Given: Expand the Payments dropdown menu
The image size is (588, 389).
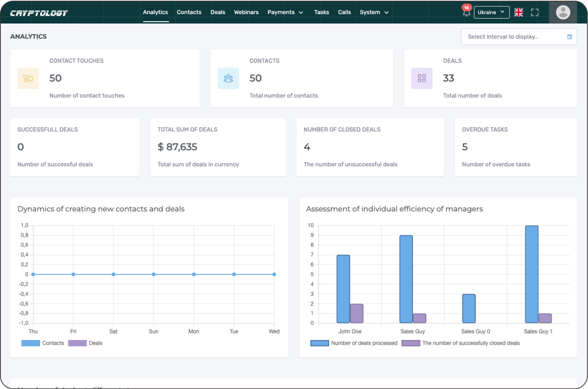Looking at the screenshot, I should 285,12.
